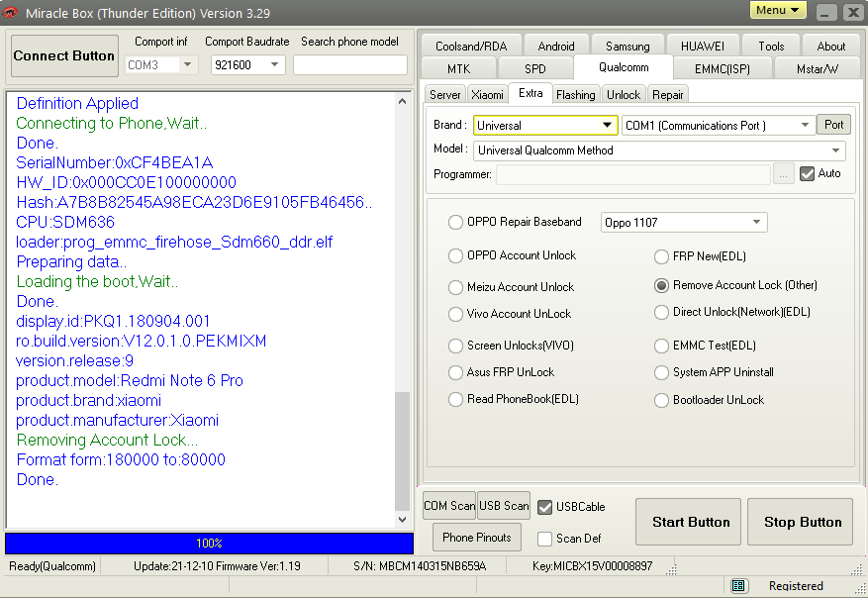Select OPPO Account Unlock option
Image resolution: width=868 pixels, height=598 pixels.
pos(455,255)
